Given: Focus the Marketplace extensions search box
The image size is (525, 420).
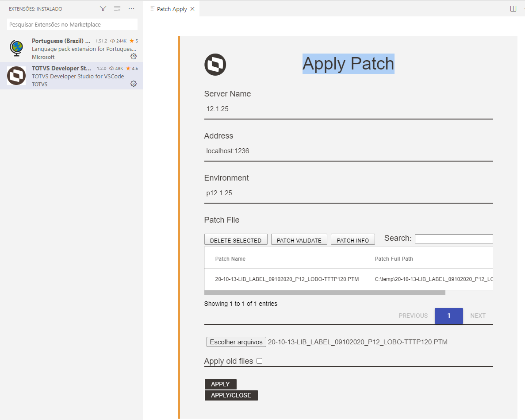Looking at the screenshot, I should click(73, 24).
